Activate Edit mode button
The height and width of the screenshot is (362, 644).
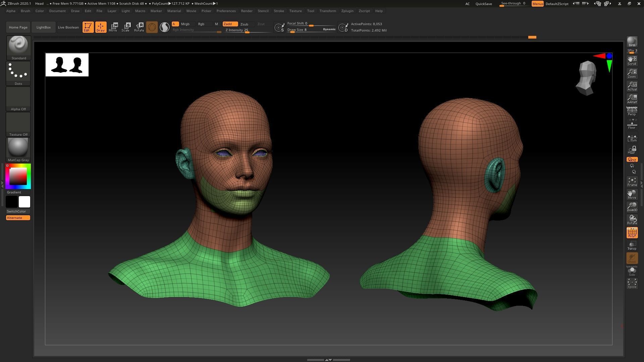pos(88,27)
